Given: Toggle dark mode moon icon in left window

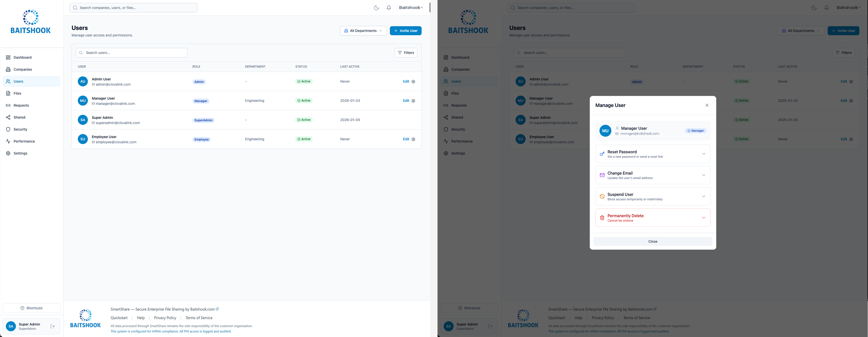Looking at the screenshot, I should (x=376, y=8).
